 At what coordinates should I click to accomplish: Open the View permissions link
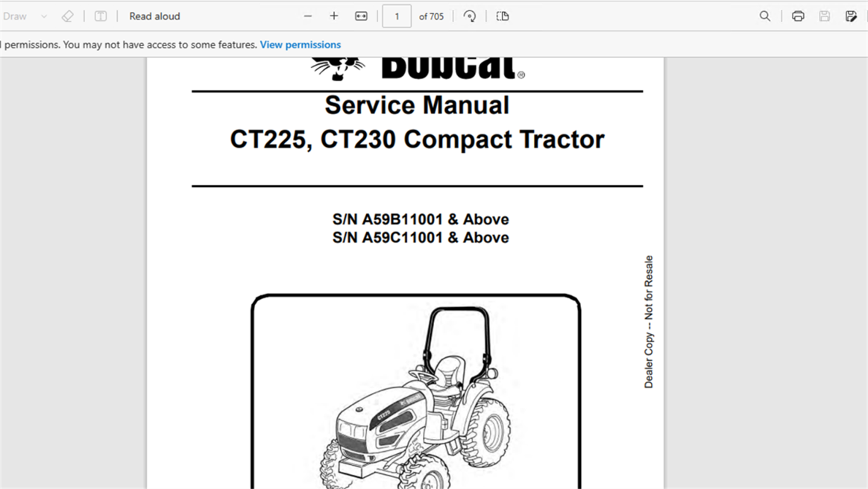coord(301,45)
